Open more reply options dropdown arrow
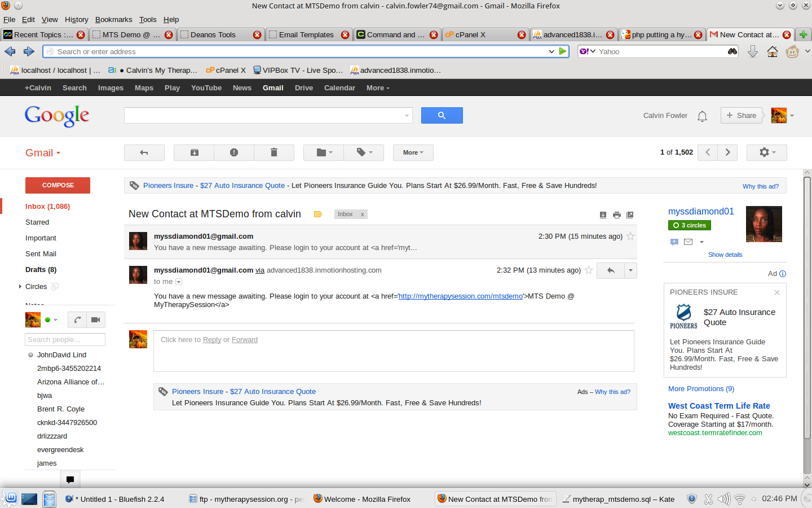Image resolution: width=812 pixels, height=508 pixels. pos(630,270)
